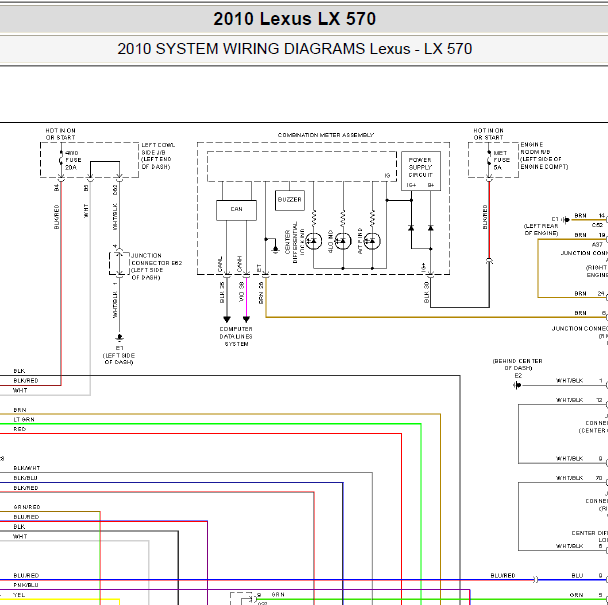Click the arrowhead ending the VIO 38 wire
Viewport: 608px width, 605px height.
point(246,319)
